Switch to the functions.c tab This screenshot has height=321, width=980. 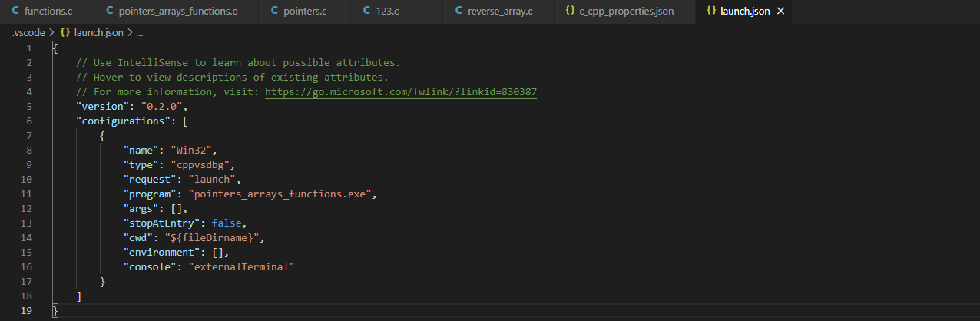[47, 12]
